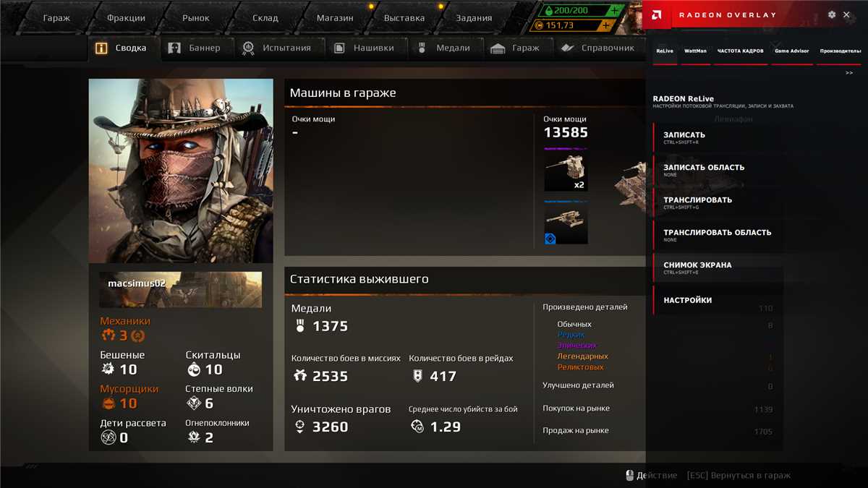
Task: Click the Баннер portrait icon
Action: [174, 48]
